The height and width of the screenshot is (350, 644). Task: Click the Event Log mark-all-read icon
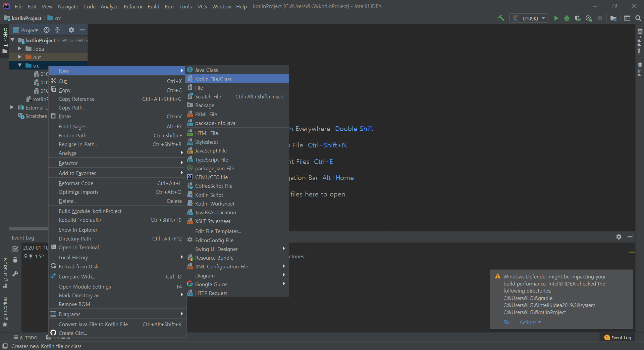click(x=15, y=249)
